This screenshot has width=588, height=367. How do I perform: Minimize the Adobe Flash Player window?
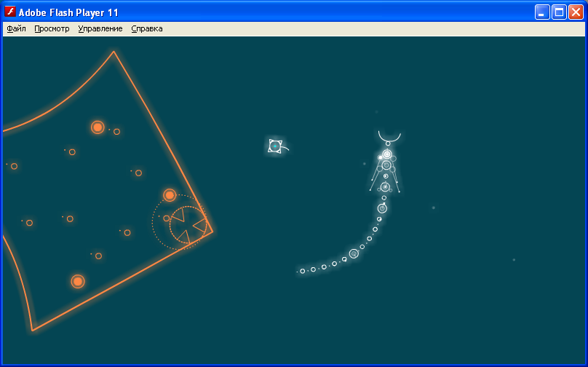tap(542, 12)
